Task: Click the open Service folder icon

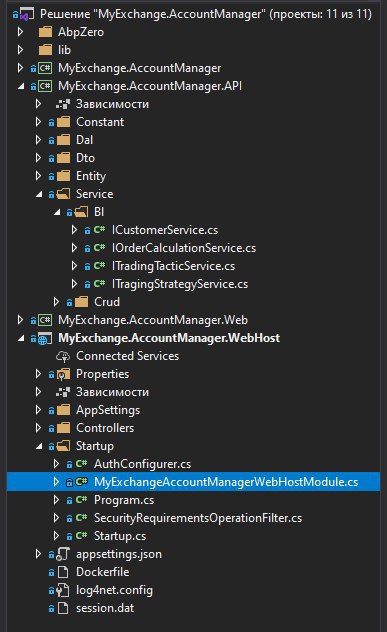Action: [63, 194]
